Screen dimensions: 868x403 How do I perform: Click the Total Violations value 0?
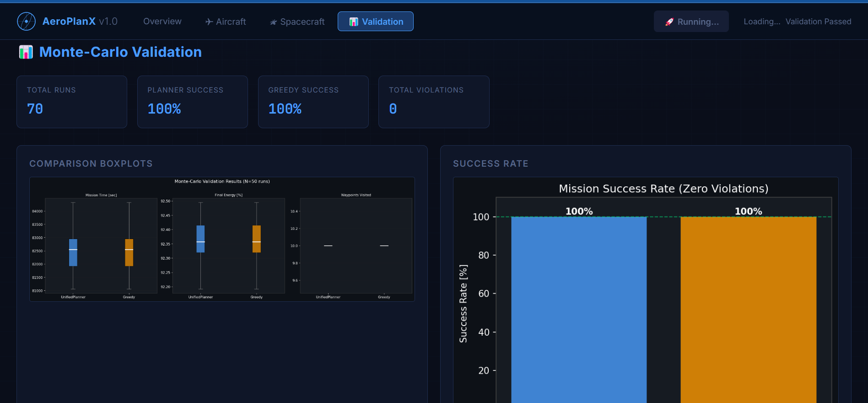(393, 109)
